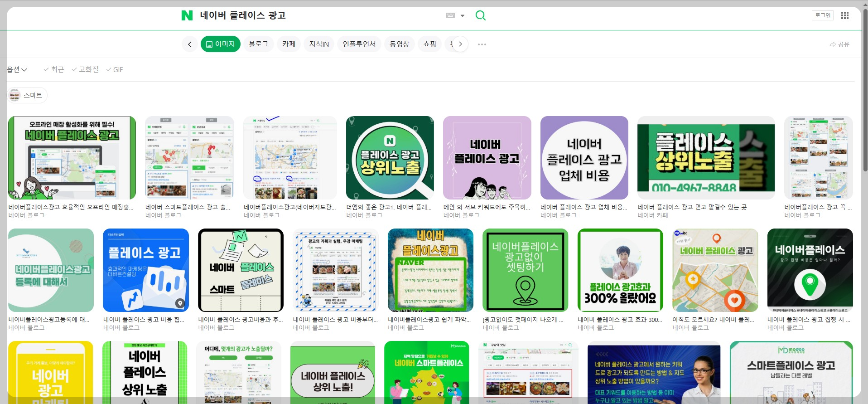Screen dimensions: 868x404
Task: Toggle the 고화질 filter checkbox
Action: 85,69
